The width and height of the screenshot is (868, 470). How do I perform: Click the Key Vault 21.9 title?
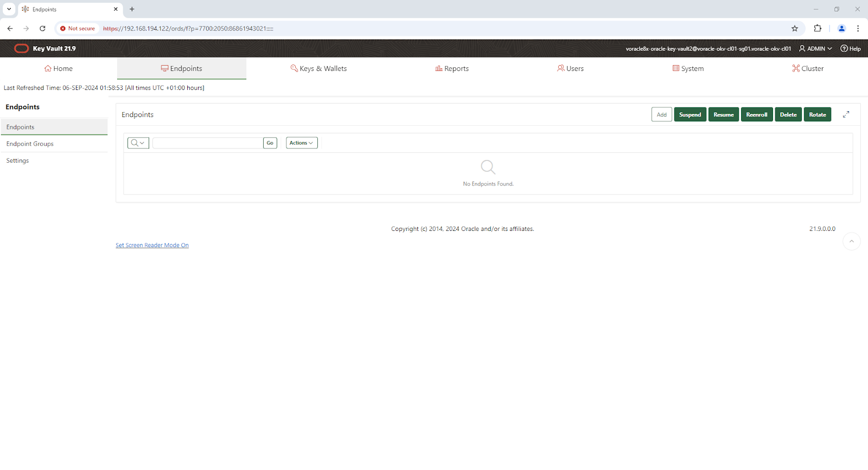coord(54,48)
